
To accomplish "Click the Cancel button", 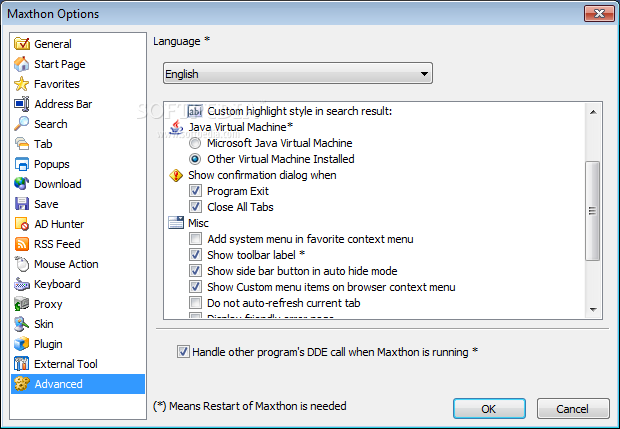I will (x=573, y=408).
